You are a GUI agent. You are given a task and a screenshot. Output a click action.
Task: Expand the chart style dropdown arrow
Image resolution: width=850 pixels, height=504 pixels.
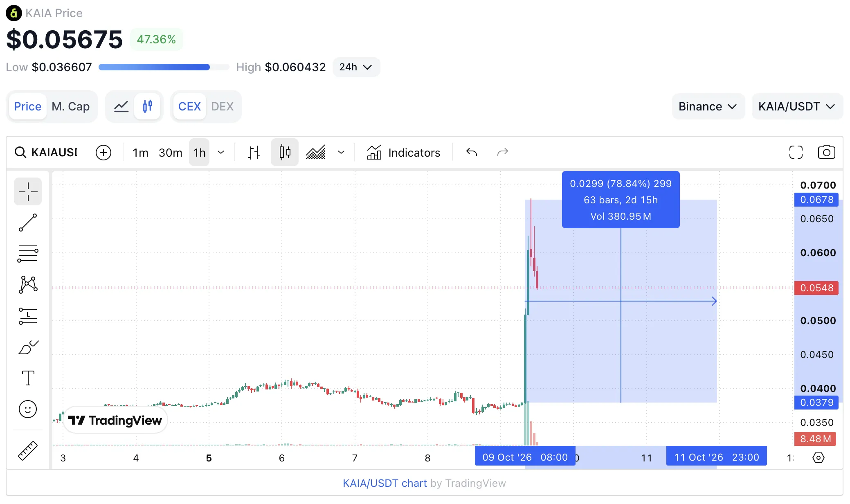tap(341, 153)
